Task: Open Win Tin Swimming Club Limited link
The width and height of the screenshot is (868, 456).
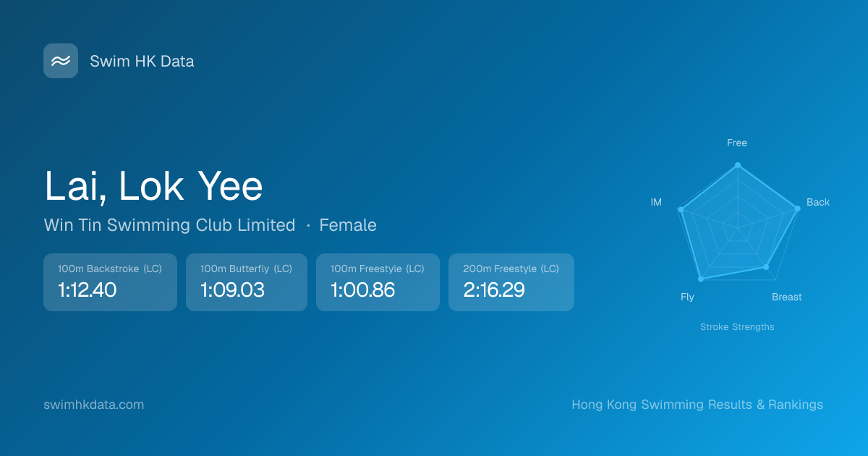Action: (169, 225)
